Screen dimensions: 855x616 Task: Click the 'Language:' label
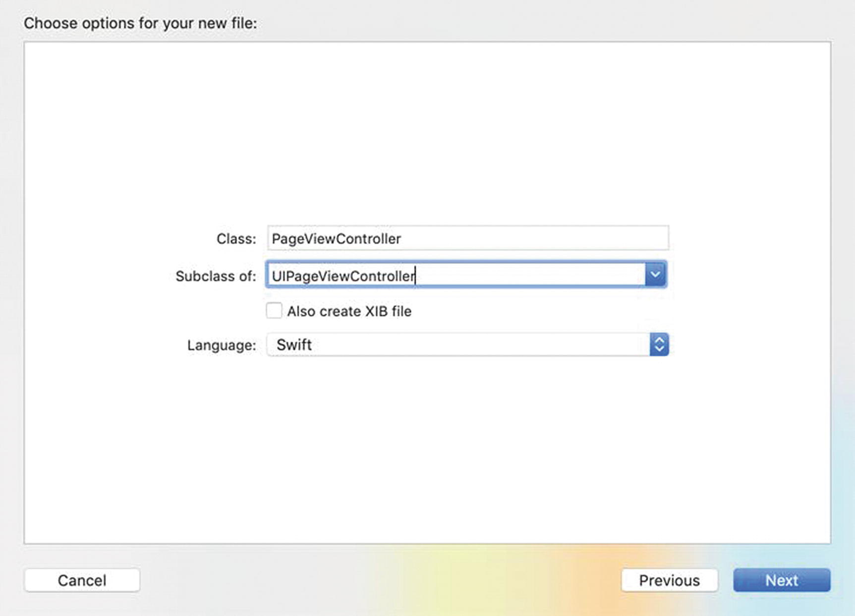pos(222,345)
